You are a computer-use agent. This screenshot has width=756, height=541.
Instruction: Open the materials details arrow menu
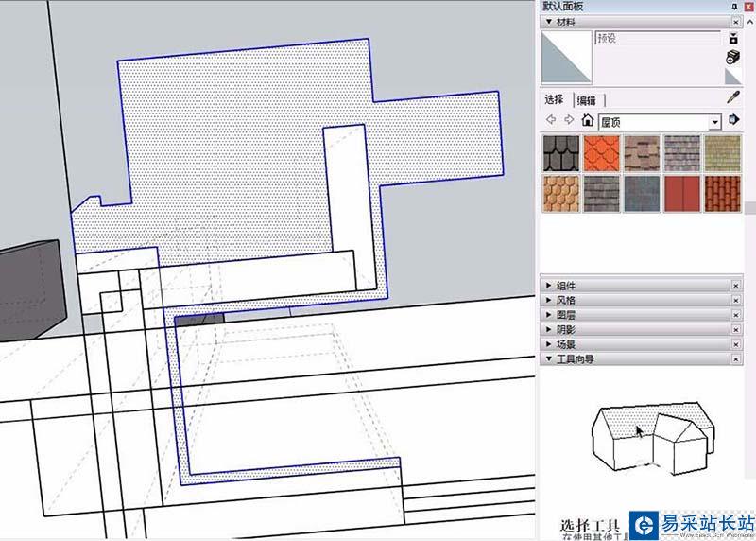[734, 119]
